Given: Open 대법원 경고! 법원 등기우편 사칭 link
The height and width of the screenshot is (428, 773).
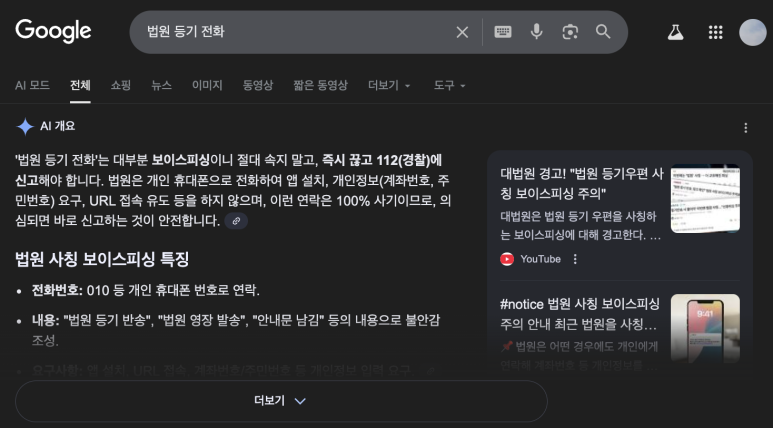Looking at the screenshot, I should (582, 183).
